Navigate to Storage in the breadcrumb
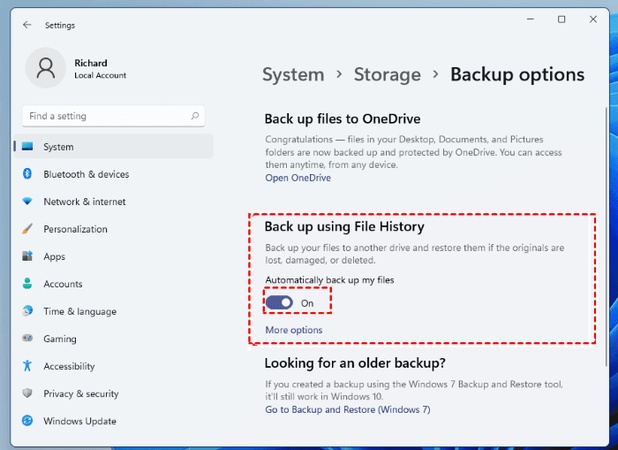The width and height of the screenshot is (618, 450). [387, 74]
